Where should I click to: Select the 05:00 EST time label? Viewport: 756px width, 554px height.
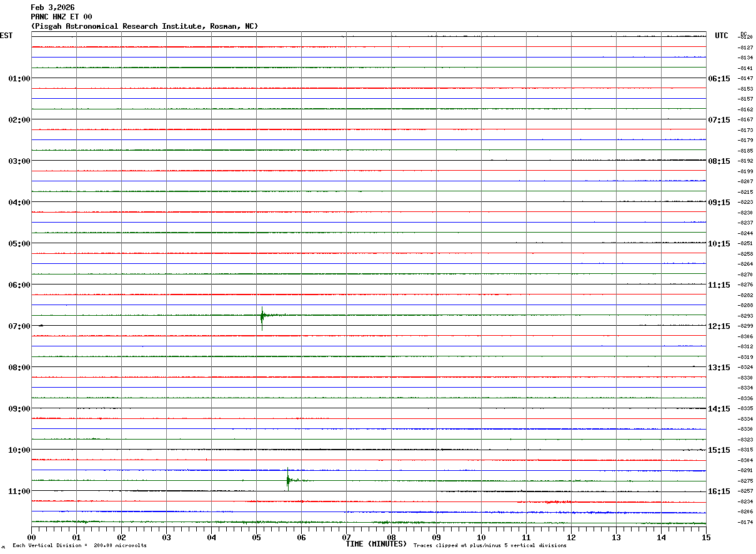tap(19, 244)
